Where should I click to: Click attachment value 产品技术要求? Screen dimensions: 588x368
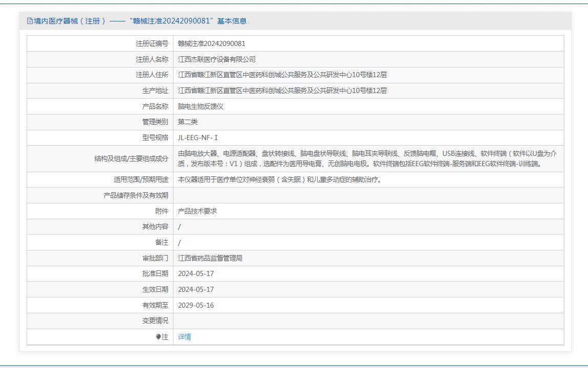(x=197, y=211)
